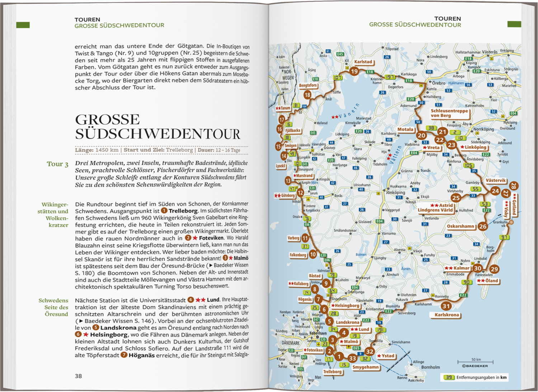Select the Karlskrona map label

(447, 315)
